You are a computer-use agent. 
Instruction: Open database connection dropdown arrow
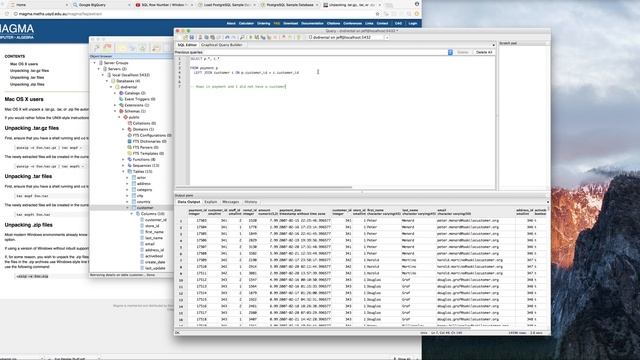pos(387,38)
